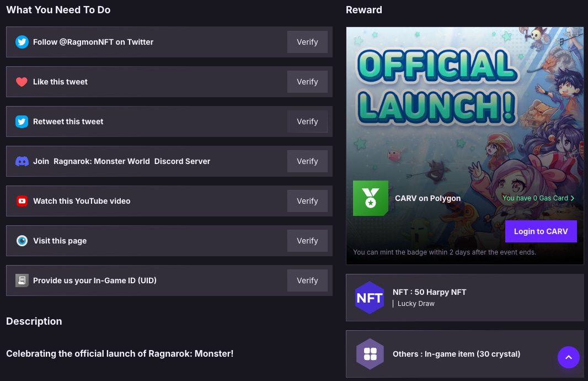The width and height of the screenshot is (588, 381).
Task: Open the Like this tweet link
Action: point(60,82)
